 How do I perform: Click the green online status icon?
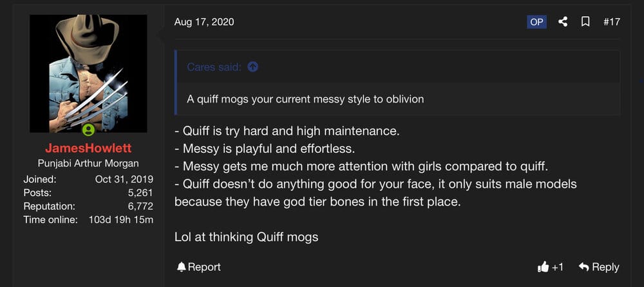click(x=88, y=130)
